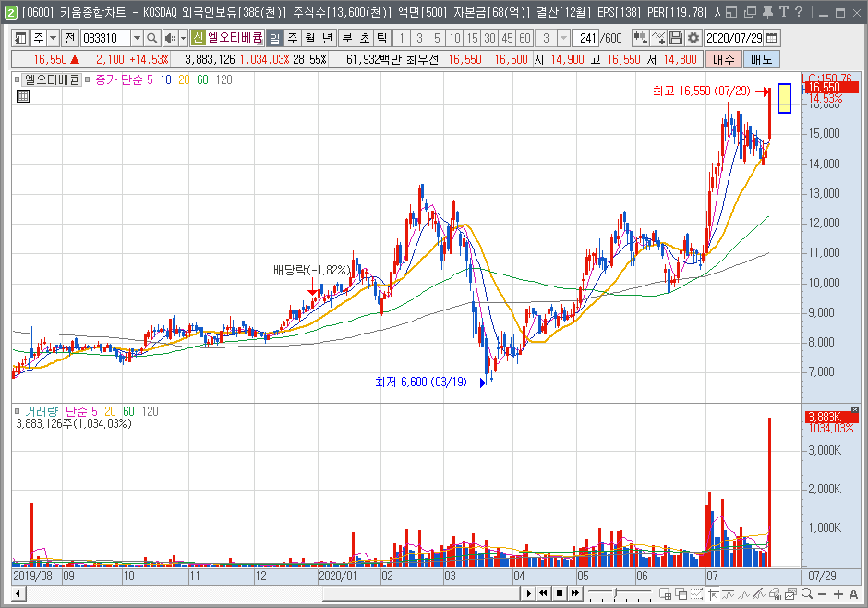
Task: Choose the 45 interval toggle
Action: [508, 38]
